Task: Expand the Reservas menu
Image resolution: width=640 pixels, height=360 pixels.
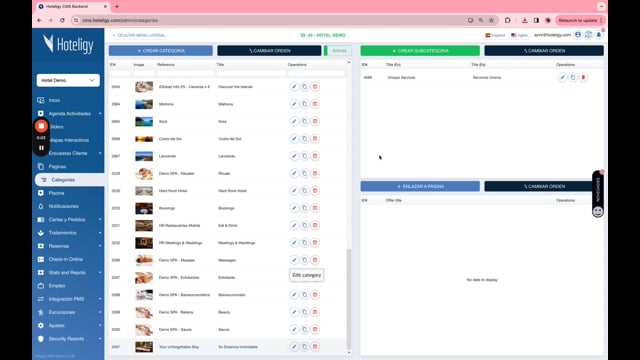Action: 70,246
